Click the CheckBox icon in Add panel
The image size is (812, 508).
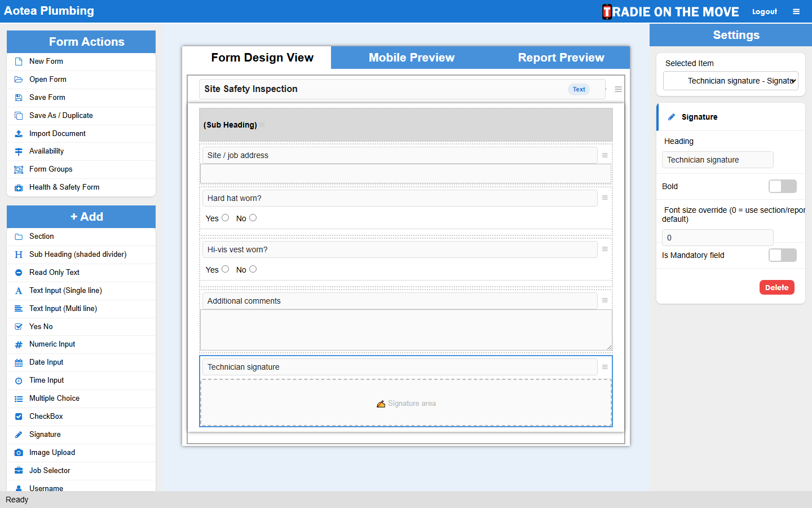(x=19, y=417)
